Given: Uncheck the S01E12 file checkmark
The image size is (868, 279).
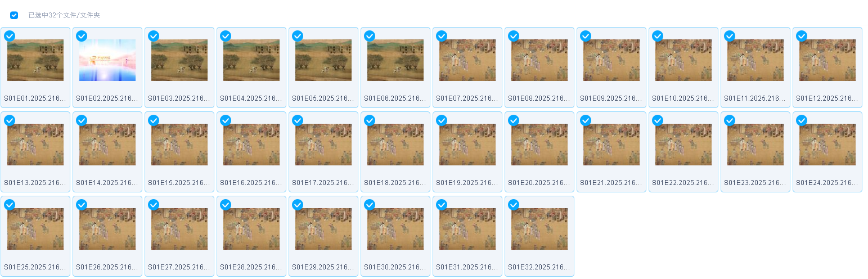Looking at the screenshot, I should coord(802,36).
